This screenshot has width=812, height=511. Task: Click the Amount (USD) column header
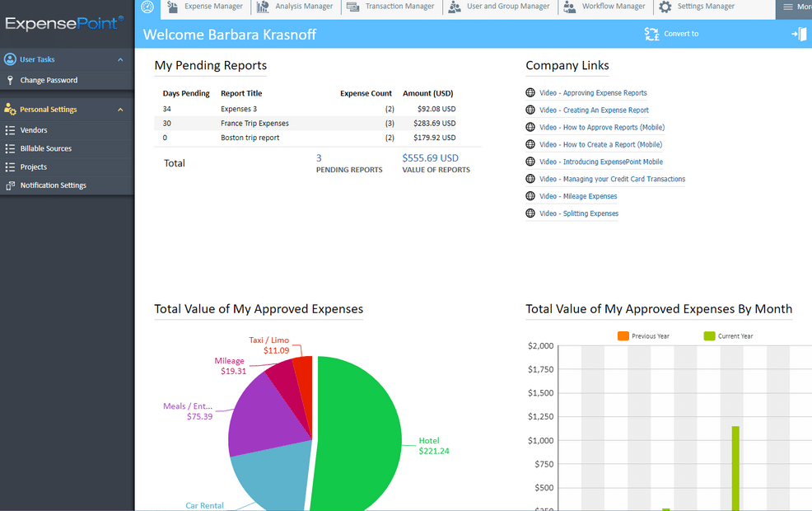point(427,93)
